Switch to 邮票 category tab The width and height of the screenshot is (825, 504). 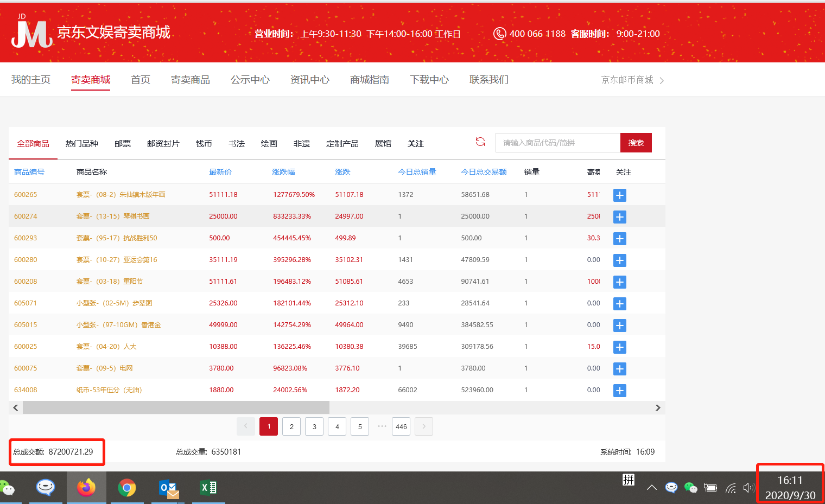123,144
